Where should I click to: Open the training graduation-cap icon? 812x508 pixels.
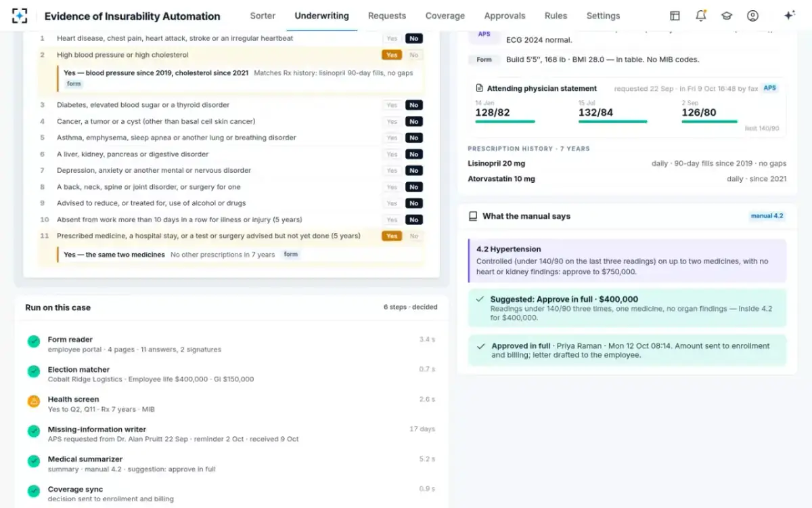727,16
